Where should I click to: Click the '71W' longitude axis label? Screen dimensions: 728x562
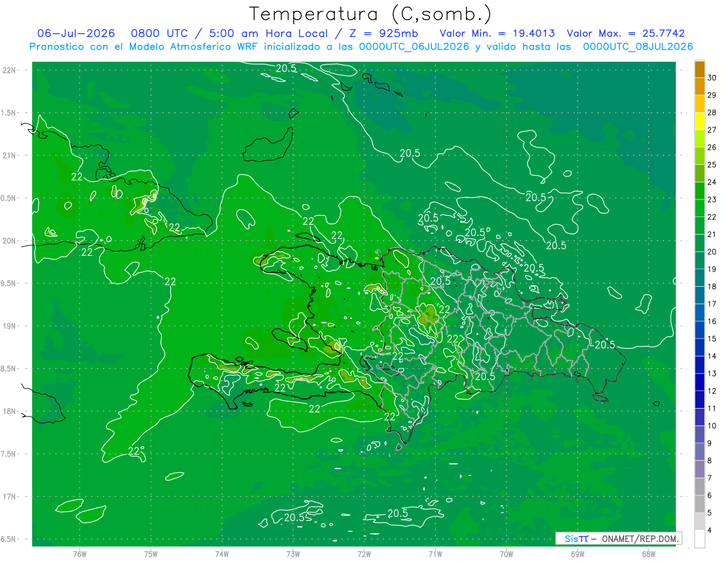435,554
